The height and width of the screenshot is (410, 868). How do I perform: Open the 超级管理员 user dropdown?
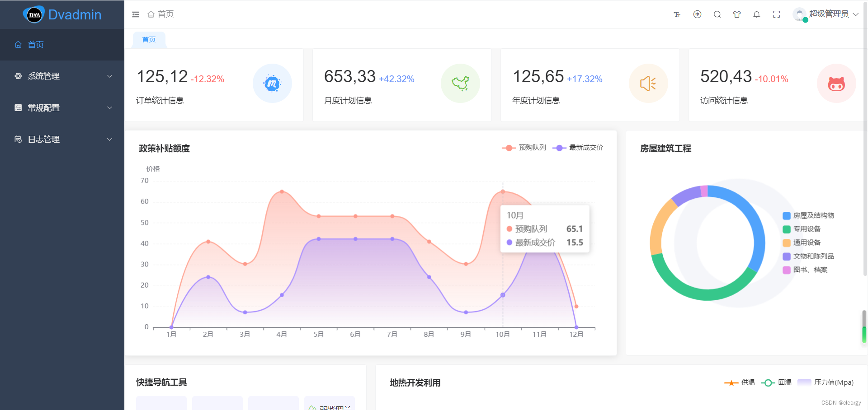[x=830, y=14]
